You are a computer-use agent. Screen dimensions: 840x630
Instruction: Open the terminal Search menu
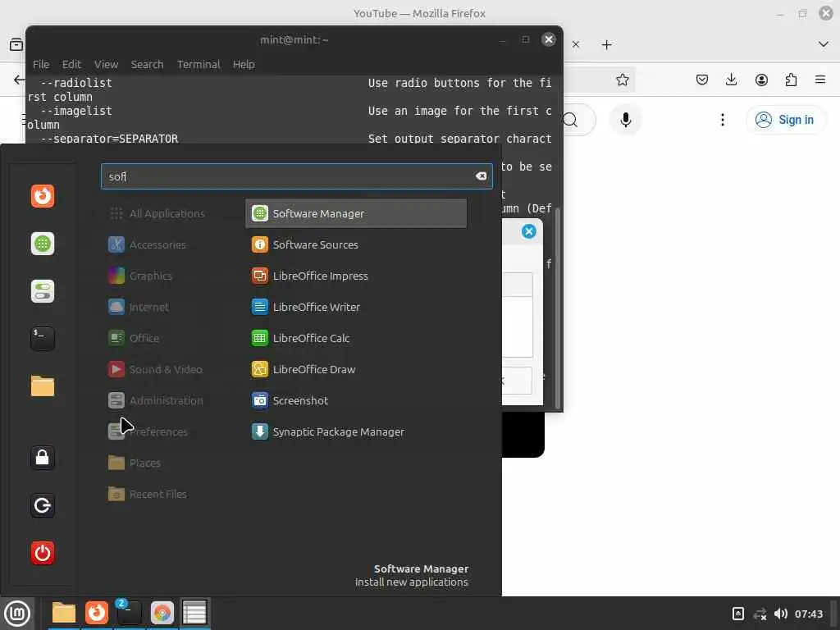click(148, 64)
